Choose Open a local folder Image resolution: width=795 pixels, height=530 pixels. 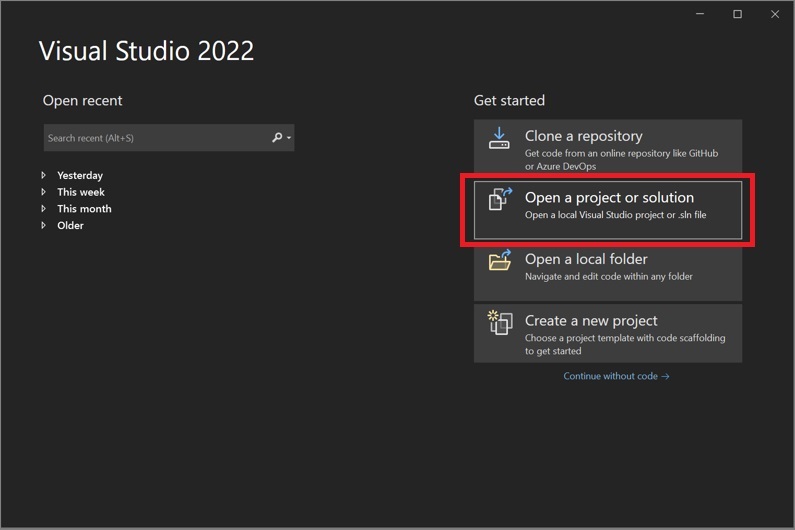coord(608,272)
